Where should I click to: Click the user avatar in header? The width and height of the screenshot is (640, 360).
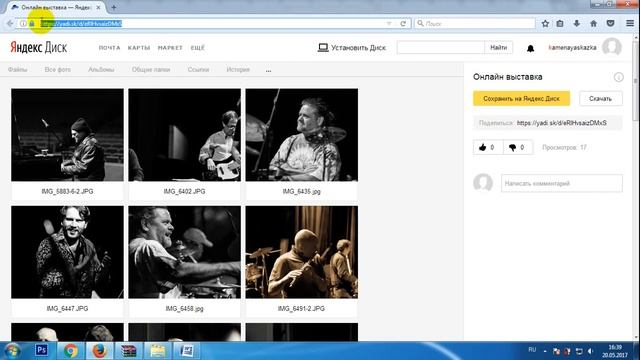(x=612, y=47)
